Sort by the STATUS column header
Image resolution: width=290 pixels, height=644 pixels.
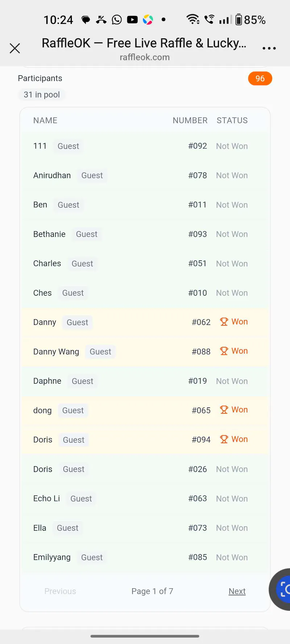point(232,120)
